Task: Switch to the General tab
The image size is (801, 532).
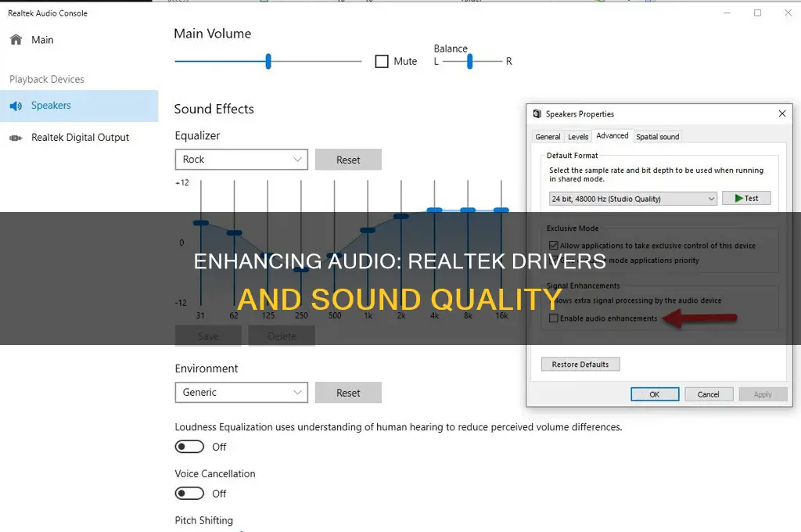Action: click(548, 137)
